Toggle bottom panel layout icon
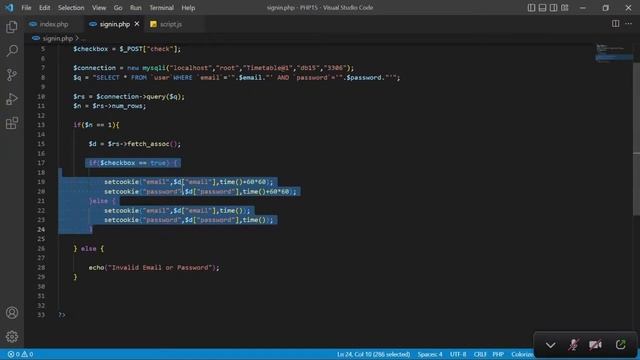Screen dimensions: 640x360 542,7
